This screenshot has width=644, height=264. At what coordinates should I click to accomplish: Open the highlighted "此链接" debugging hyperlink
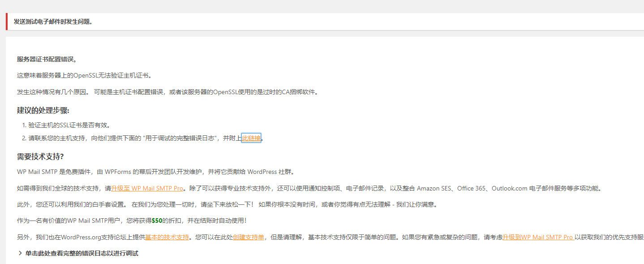251,138
